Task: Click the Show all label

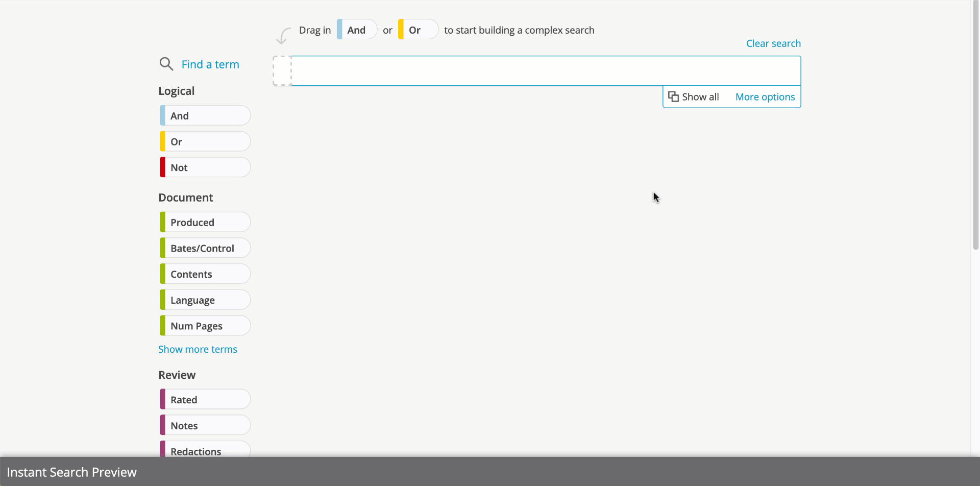Action: (x=700, y=97)
